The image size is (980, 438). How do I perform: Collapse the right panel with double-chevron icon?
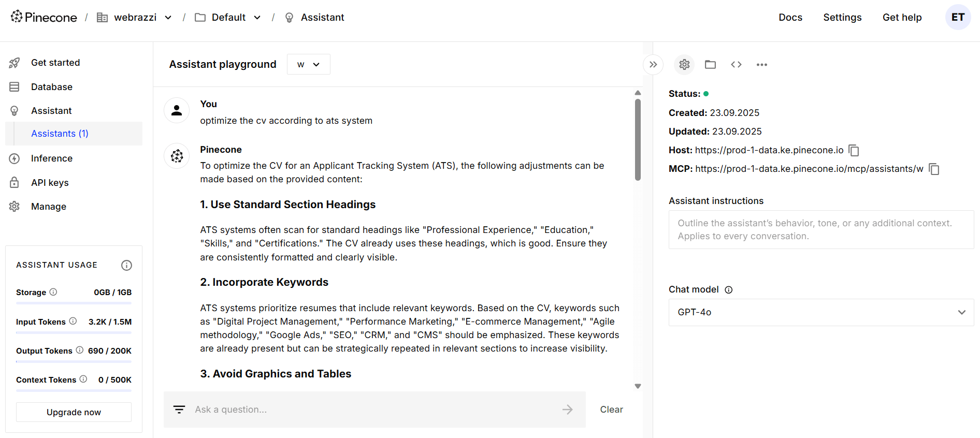click(x=653, y=65)
